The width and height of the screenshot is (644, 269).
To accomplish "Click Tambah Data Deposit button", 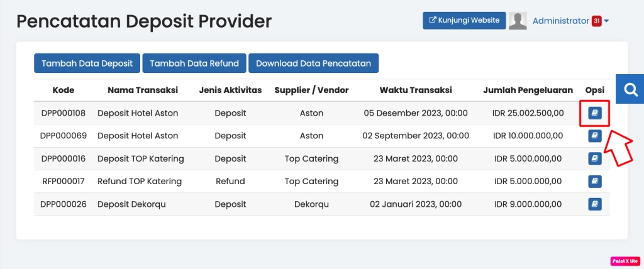I will [87, 63].
